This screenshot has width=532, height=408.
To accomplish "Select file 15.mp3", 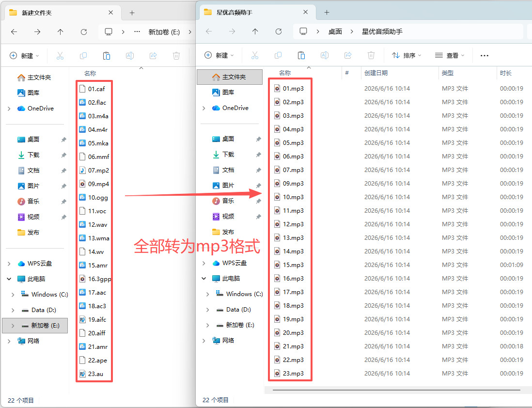I will [x=289, y=265].
